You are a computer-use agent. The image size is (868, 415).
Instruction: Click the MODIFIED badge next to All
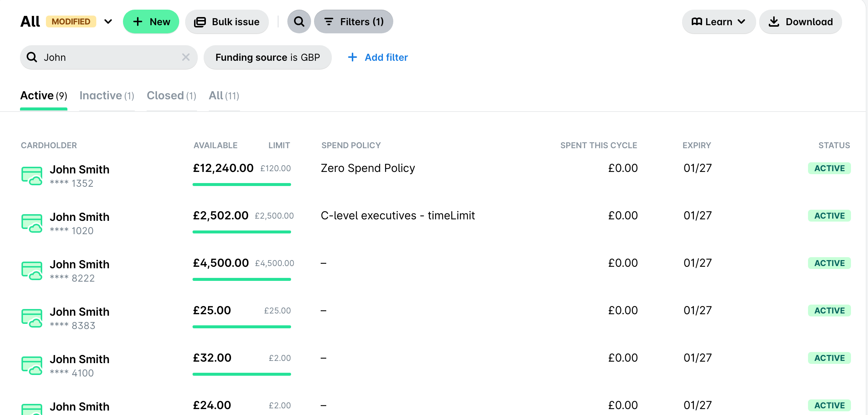tap(71, 21)
